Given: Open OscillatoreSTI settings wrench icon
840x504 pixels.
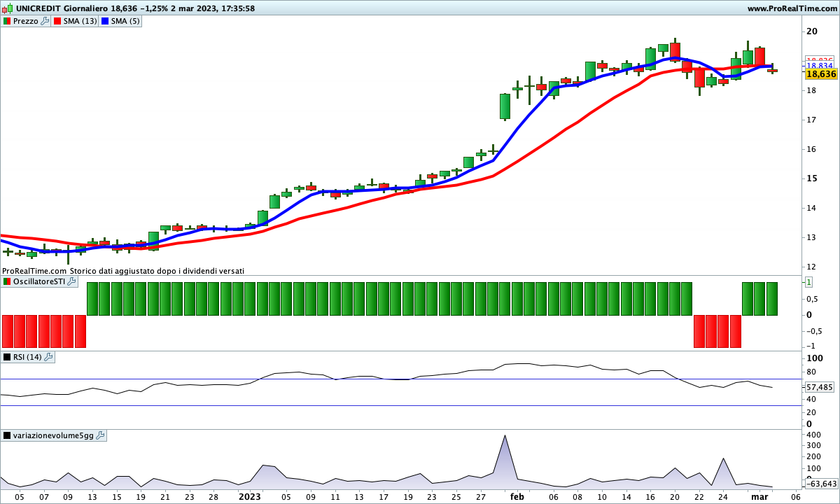Looking at the screenshot, I should pos(71,281).
